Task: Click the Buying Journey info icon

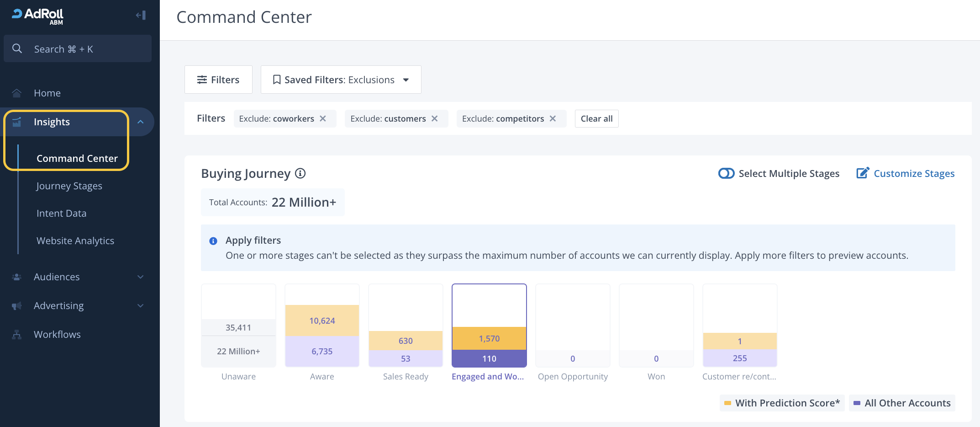Action: [x=300, y=174]
